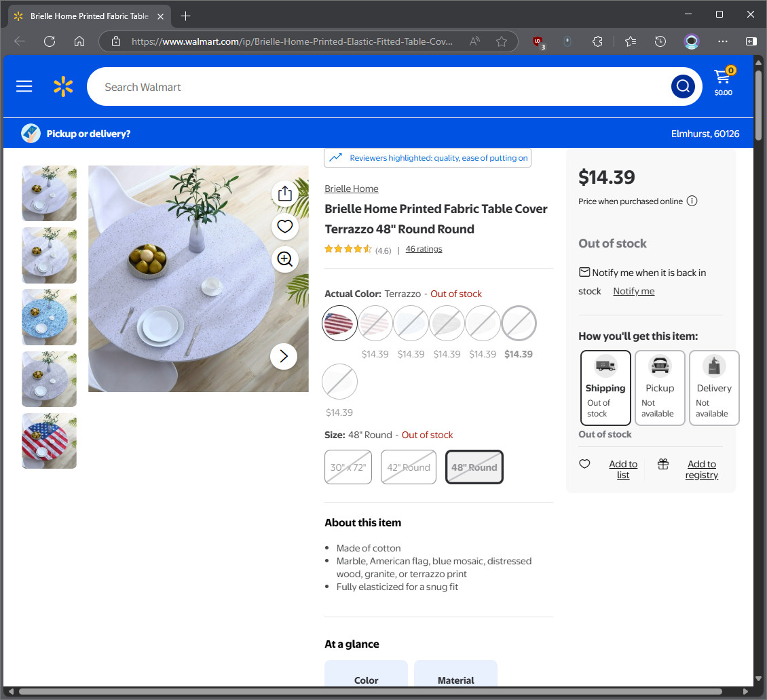Screen dimensions: 767x700
Task: Choose the American flag color swatch
Action: click(339, 323)
